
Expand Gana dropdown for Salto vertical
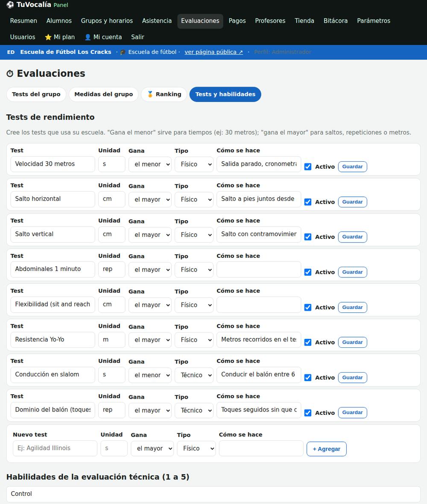tap(150, 235)
